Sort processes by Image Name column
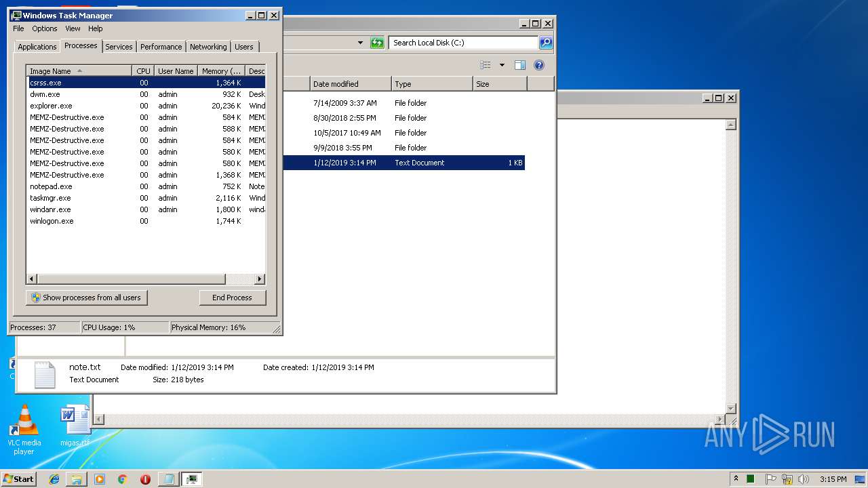 coord(79,71)
